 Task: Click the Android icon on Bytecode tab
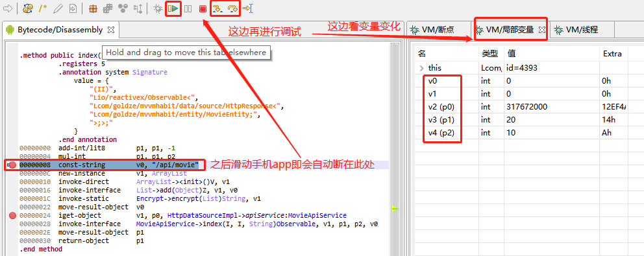10,30
